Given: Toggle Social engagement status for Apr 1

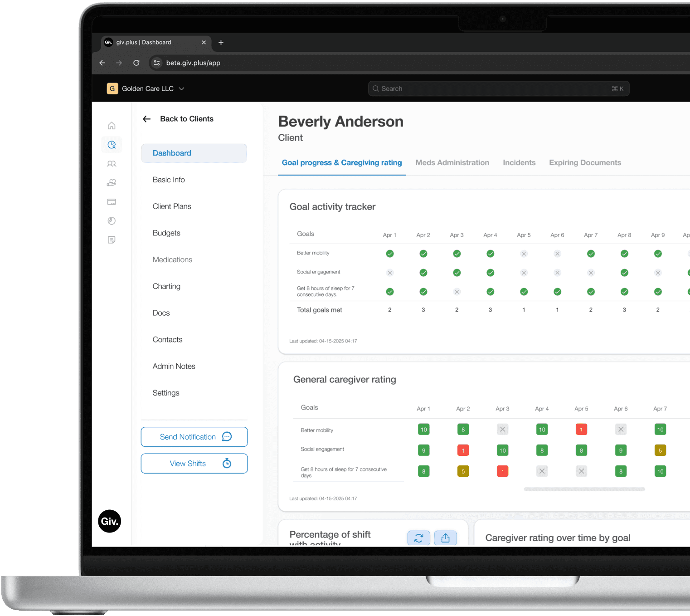Looking at the screenshot, I should 390,273.
